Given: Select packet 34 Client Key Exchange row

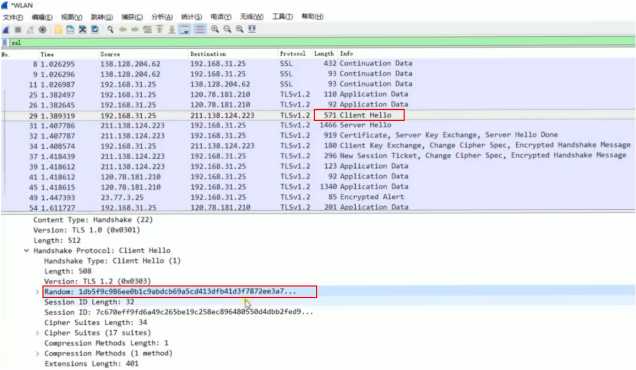Looking at the screenshot, I should [318, 146].
